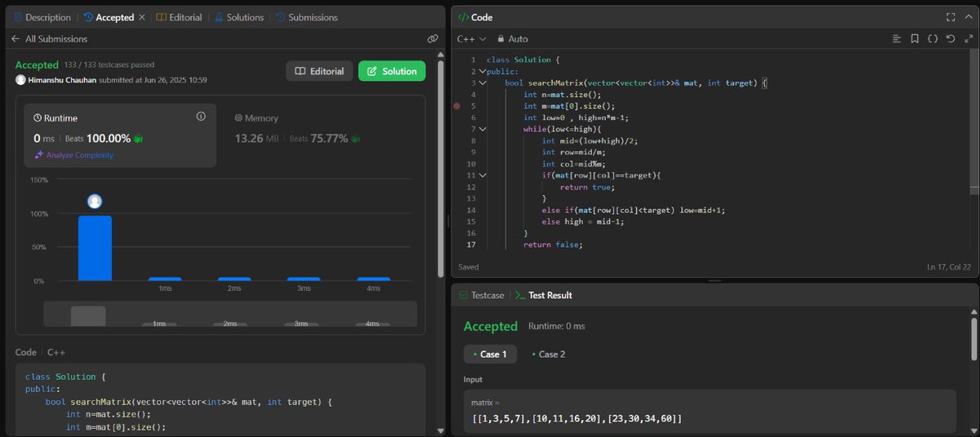The height and width of the screenshot is (437, 980).
Task: Reset code with the undo arrow icon
Action: [951, 38]
